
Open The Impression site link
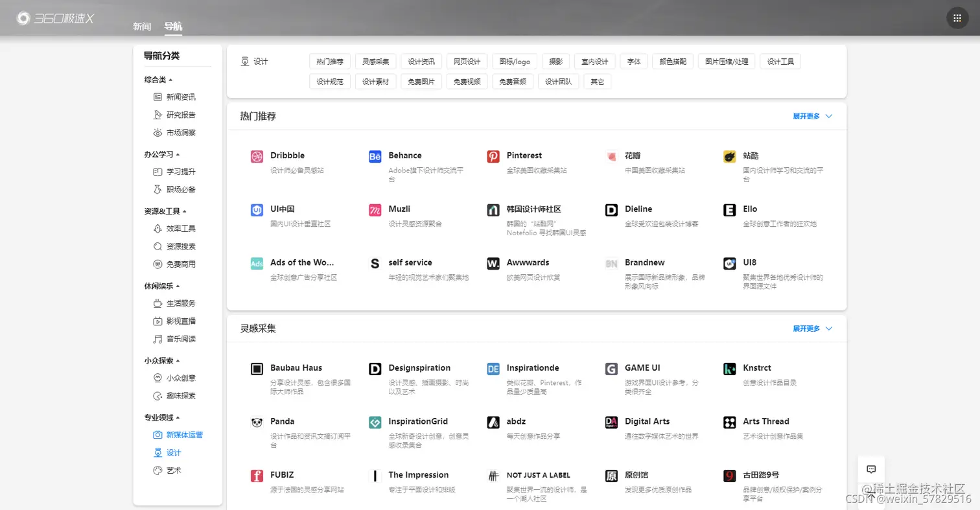419,475
